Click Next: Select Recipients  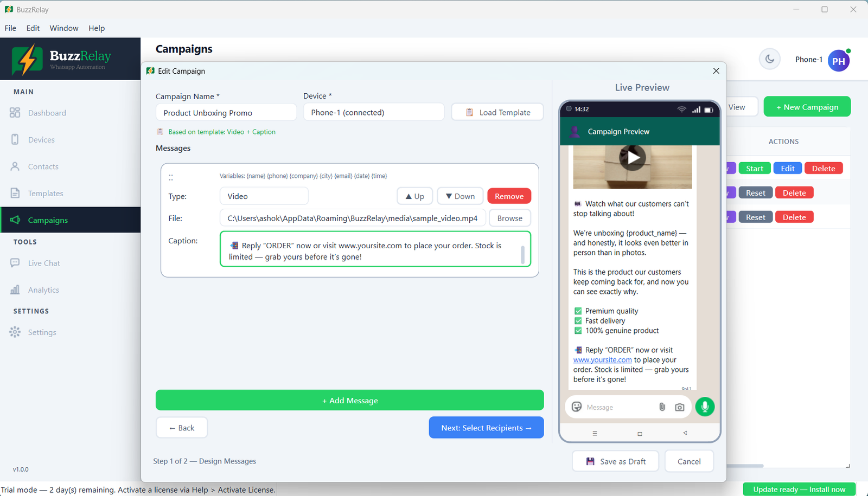[486, 428]
